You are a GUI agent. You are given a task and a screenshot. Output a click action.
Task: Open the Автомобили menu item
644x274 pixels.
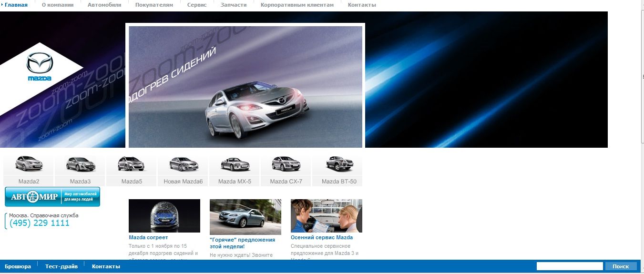pyautogui.click(x=104, y=5)
